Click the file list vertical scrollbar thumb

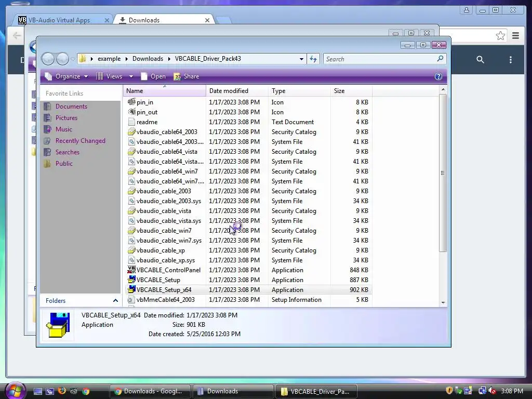[x=443, y=172]
